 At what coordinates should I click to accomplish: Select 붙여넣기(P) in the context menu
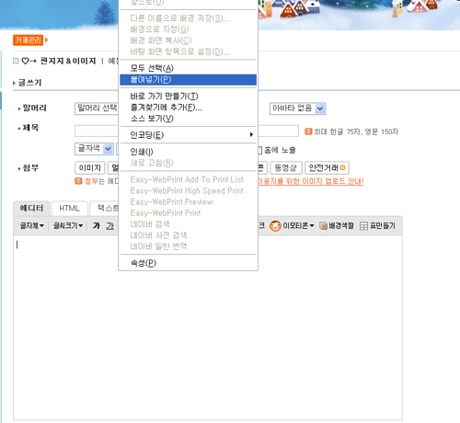click(188, 80)
